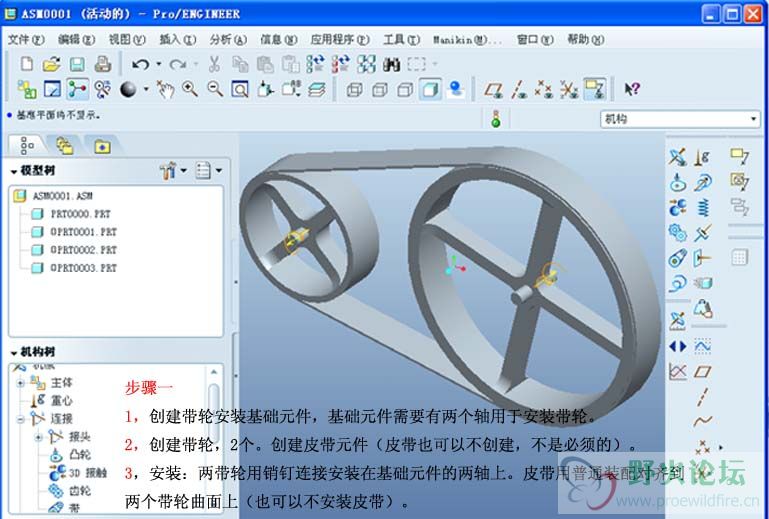This screenshot has height=519, width=769.
Task: Open the 应用程序 menu
Action: tap(340, 39)
